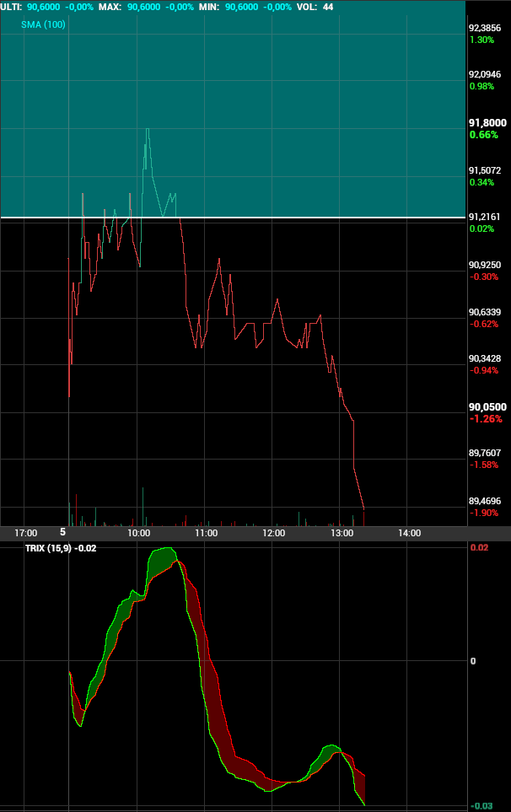Viewport: 511px width, 812px height.
Task: Click the -1.26% change label
Action: click(486, 419)
